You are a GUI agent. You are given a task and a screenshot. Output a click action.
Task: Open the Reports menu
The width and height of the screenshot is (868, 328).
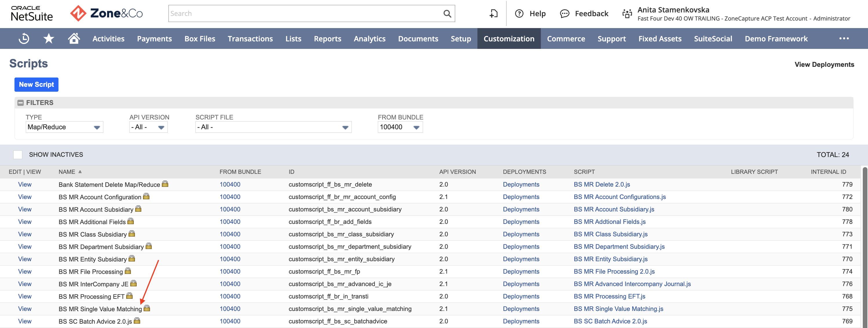click(x=327, y=38)
